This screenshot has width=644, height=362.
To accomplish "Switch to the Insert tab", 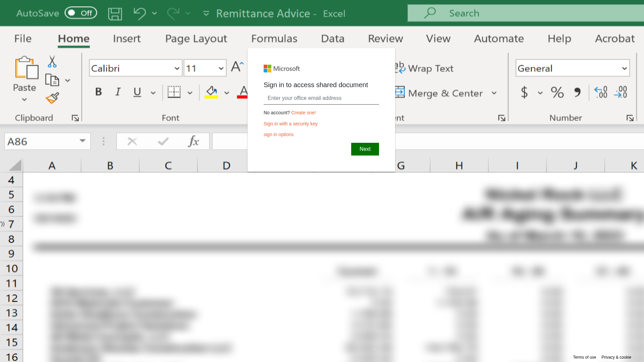I will [127, 39].
